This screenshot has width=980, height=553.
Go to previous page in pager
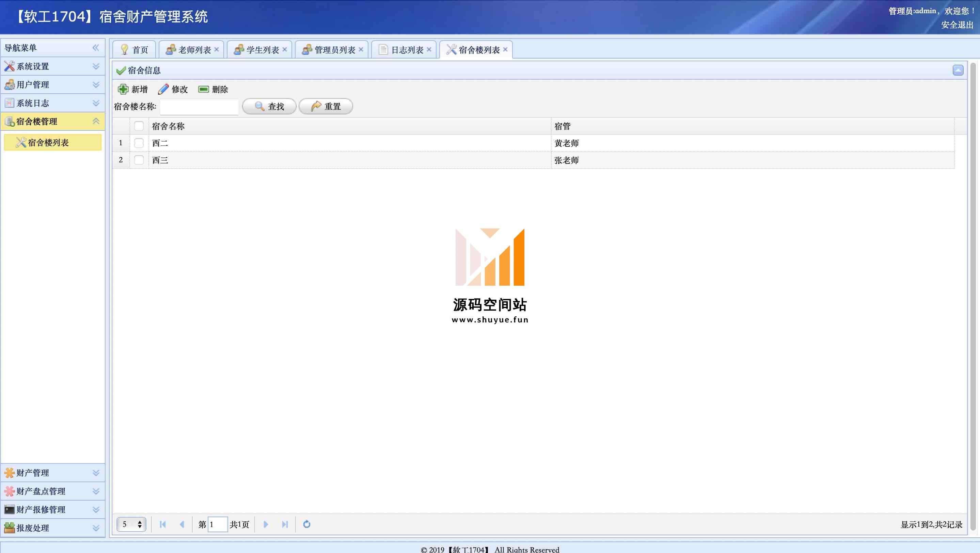coord(182,524)
